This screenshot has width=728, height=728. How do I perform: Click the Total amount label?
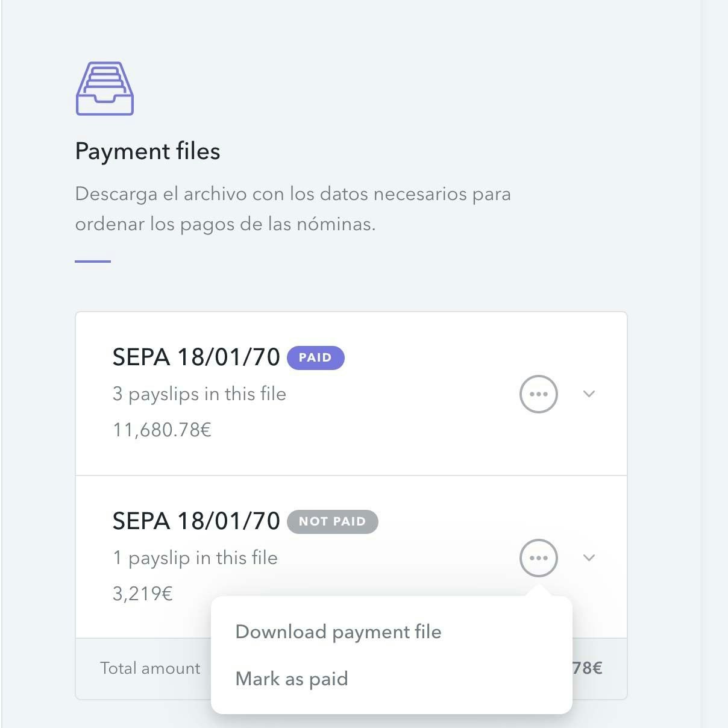[150, 668]
